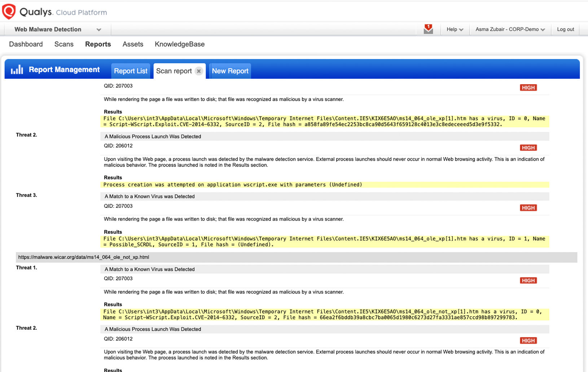Expand the Web Malware Detection module dropdown
The height and width of the screenshot is (372, 588).
click(x=98, y=30)
